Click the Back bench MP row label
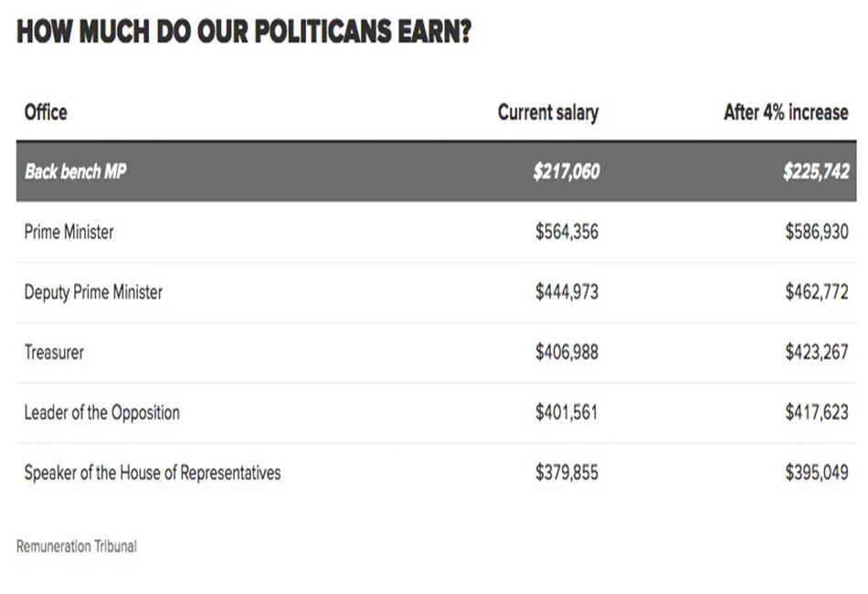 [75, 172]
